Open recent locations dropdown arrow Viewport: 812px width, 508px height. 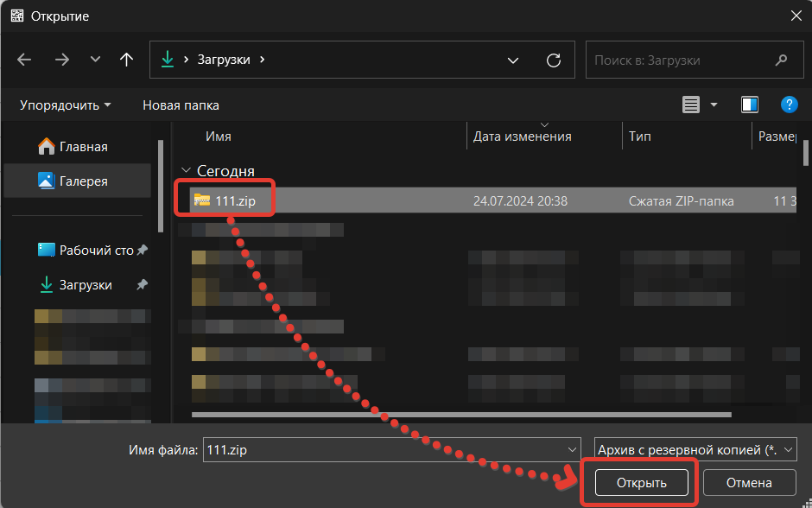pos(95,60)
